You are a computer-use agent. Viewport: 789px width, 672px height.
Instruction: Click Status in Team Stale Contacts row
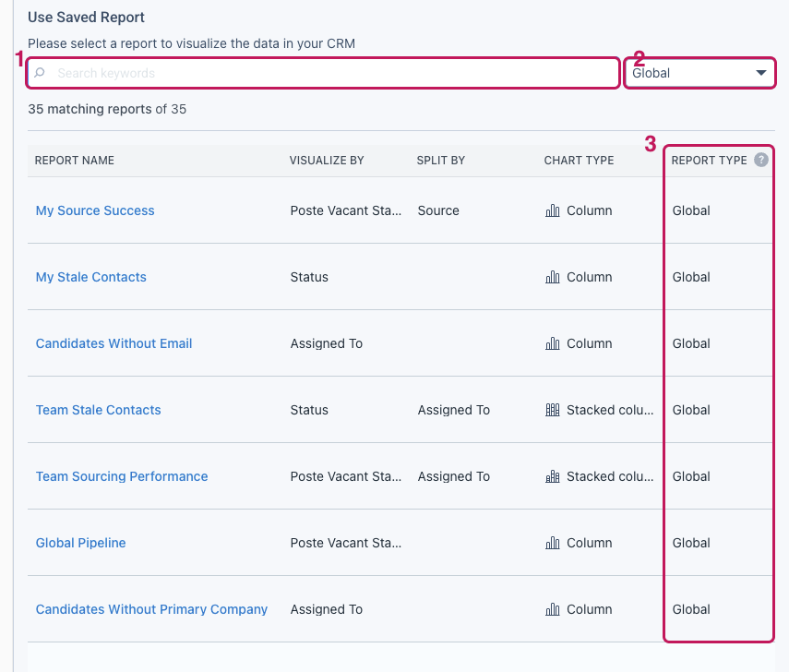pyautogui.click(x=309, y=410)
